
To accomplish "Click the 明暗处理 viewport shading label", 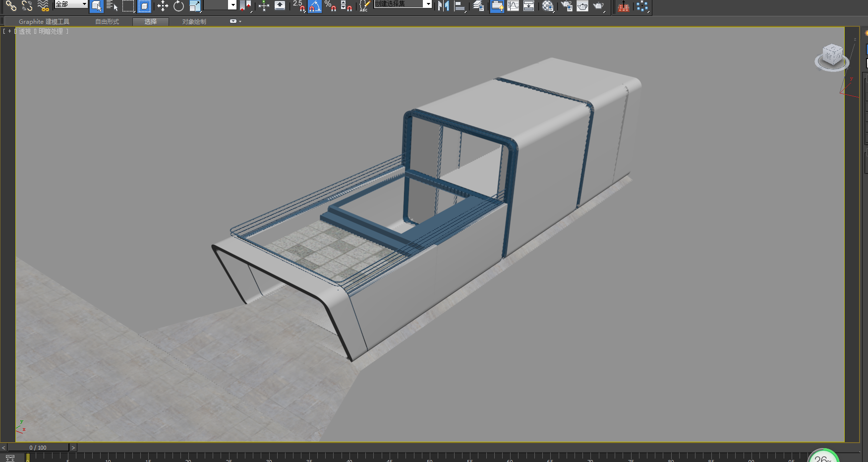I will point(51,31).
